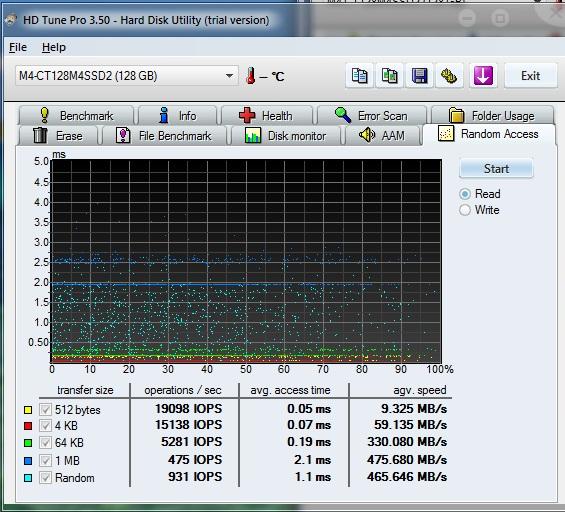Click the 0.05 ms access time
The image size is (565, 512).
coord(309,409)
